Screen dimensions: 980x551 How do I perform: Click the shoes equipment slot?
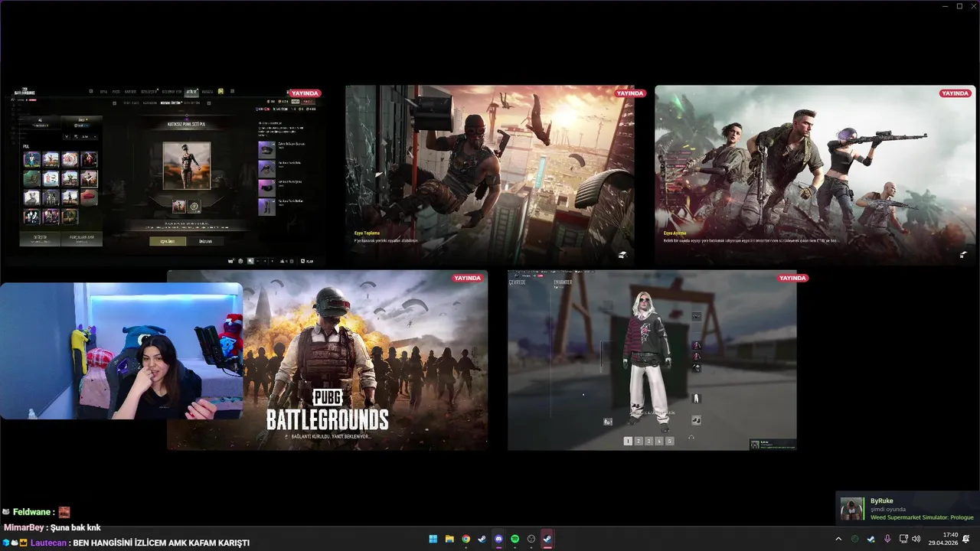696,420
